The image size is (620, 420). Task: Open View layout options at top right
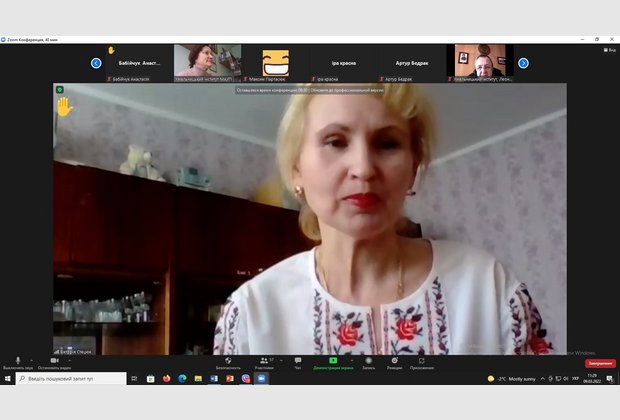pyautogui.click(x=609, y=50)
